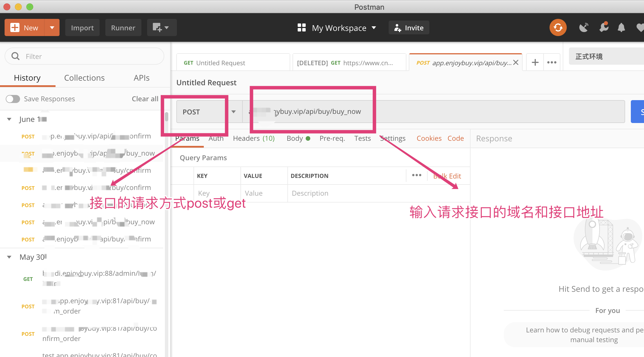Viewport: 644px width, 357px height.
Task: Open the notifications bell icon
Action: click(621, 28)
